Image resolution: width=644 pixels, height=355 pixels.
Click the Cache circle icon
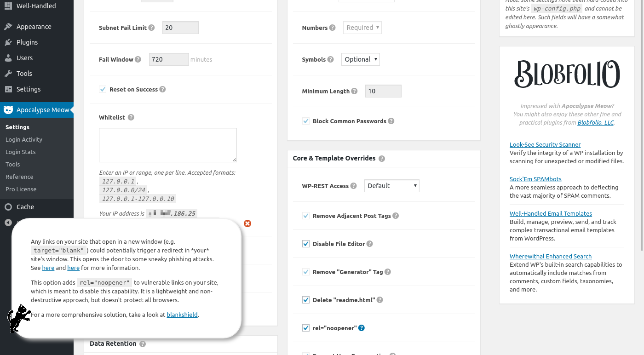(8, 207)
